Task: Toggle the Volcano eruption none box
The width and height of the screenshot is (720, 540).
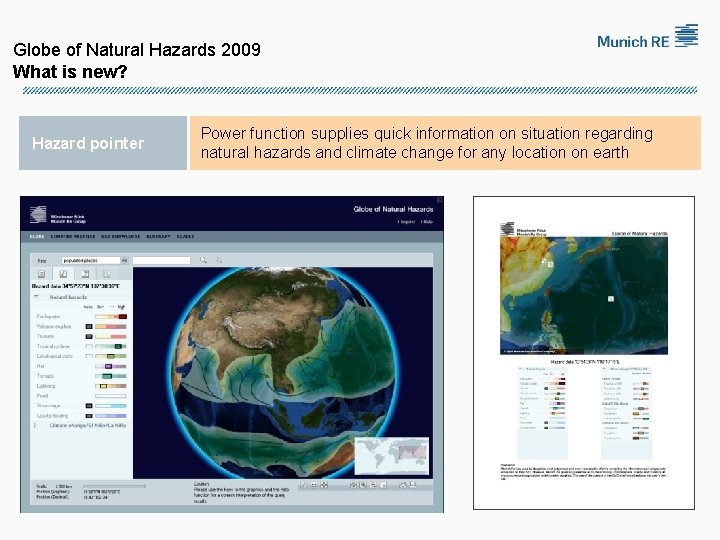Action: pyautogui.click(x=89, y=326)
